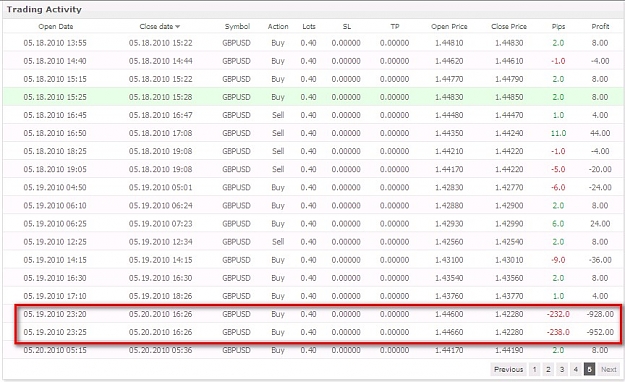Select open date 05.19.2010 23:25

[55, 332]
